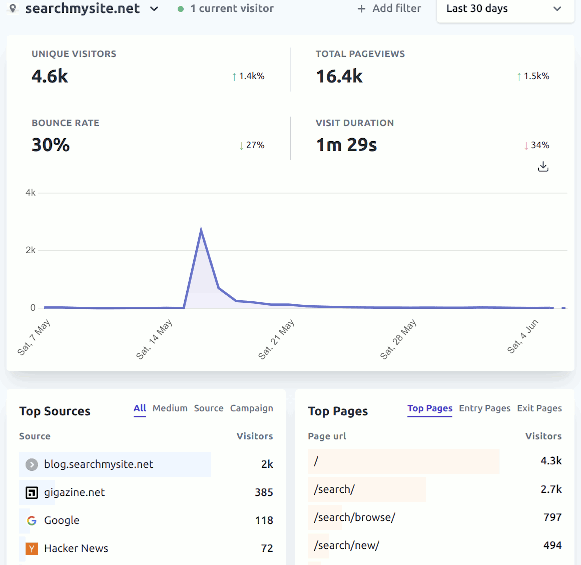Click the blog.searchmysite.net source row

[x=146, y=464]
